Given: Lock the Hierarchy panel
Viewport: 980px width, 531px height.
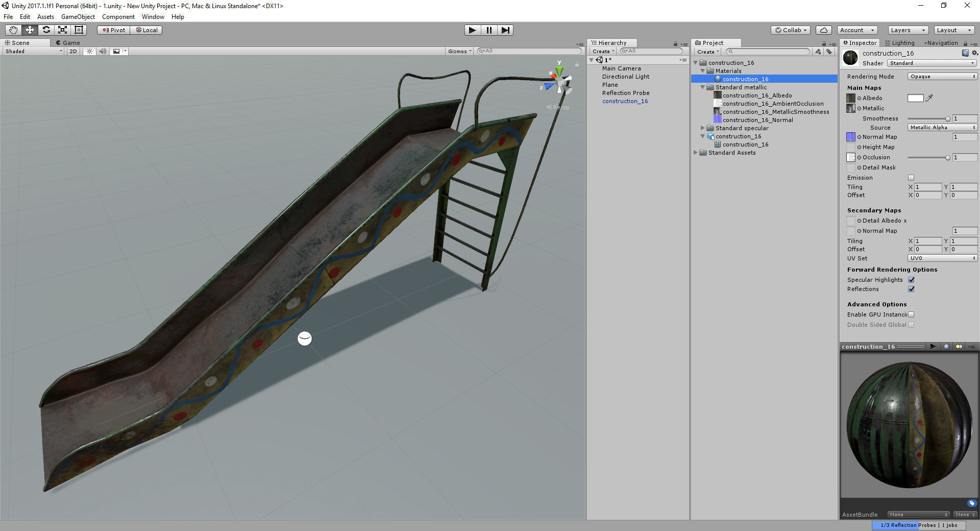Looking at the screenshot, I should (675, 43).
